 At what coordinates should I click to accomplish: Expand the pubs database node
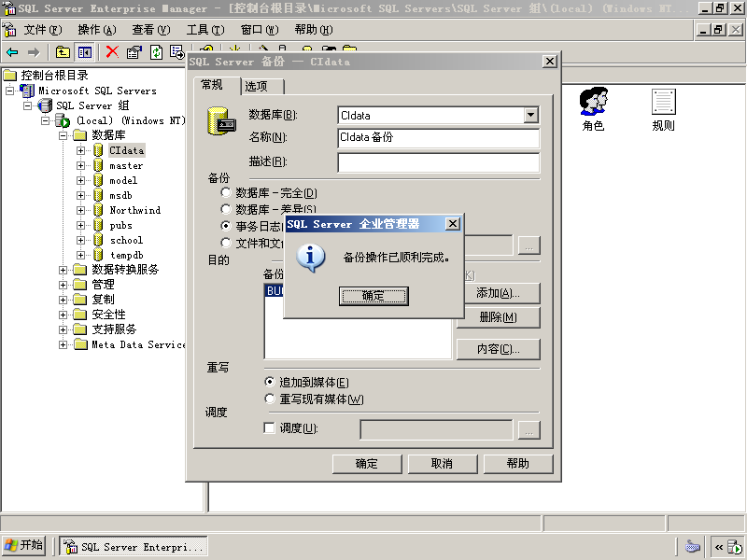80,225
